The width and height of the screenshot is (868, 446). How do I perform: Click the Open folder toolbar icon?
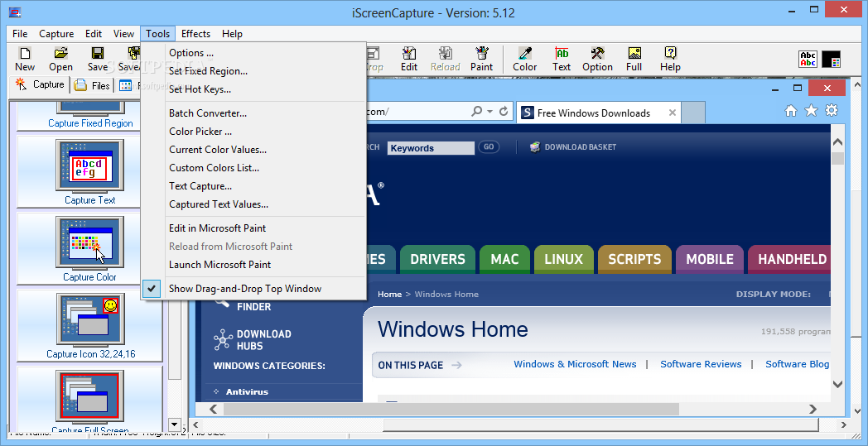click(x=60, y=60)
